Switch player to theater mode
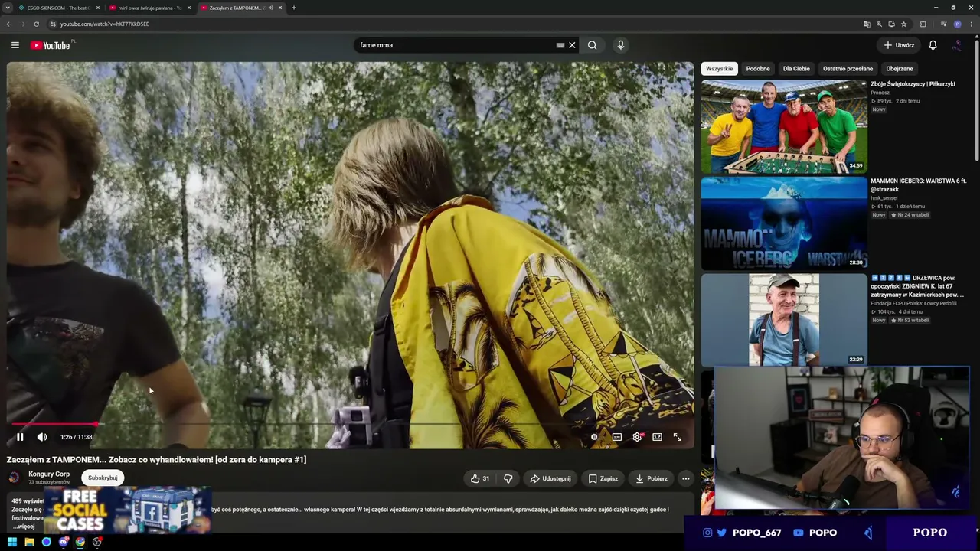This screenshot has height=551, width=980. pos(657,437)
